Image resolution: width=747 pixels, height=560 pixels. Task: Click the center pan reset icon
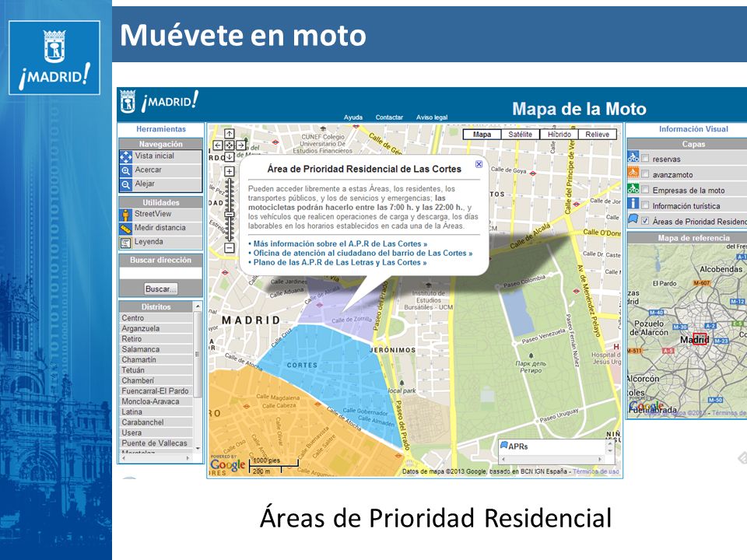point(229,145)
